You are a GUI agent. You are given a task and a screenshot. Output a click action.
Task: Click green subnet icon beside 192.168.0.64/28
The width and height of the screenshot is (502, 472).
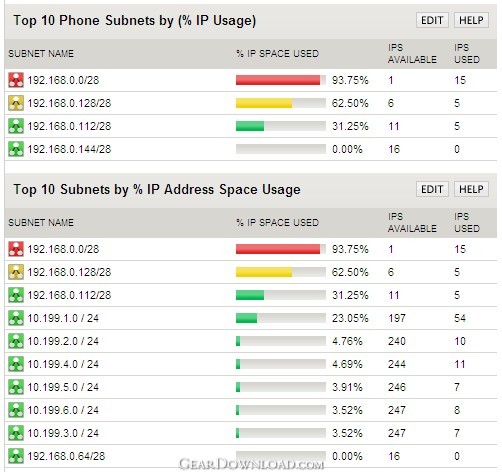click(x=16, y=456)
